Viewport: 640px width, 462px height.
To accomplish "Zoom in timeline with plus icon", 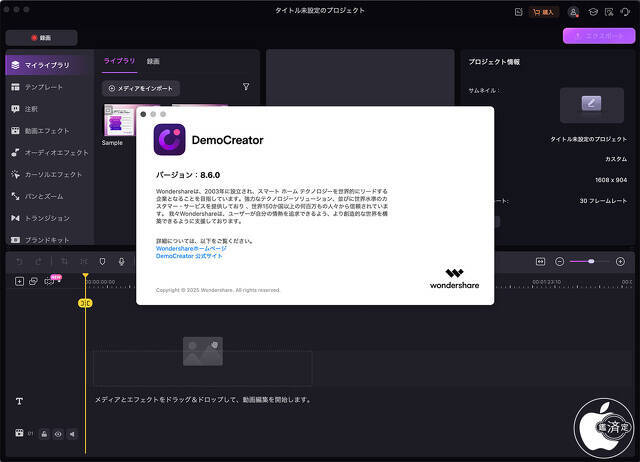I will pyautogui.click(x=620, y=262).
